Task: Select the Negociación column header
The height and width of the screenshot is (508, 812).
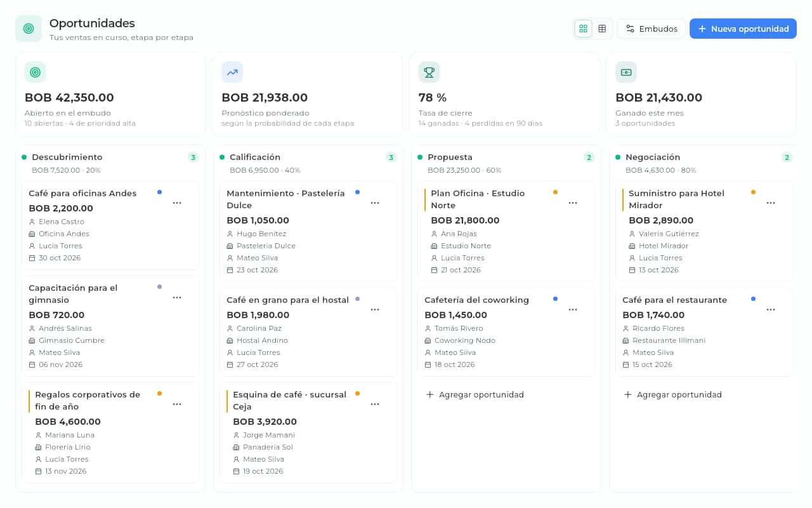Action: click(653, 157)
